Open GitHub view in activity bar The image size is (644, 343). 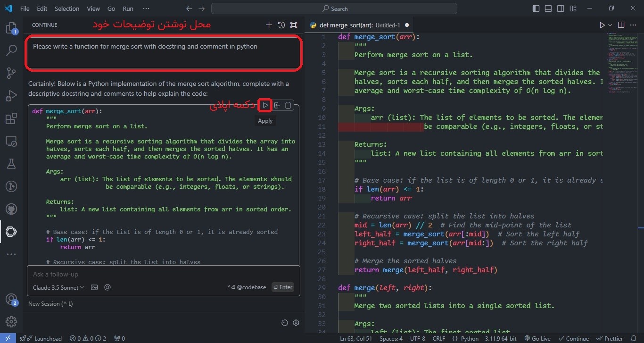click(x=11, y=209)
